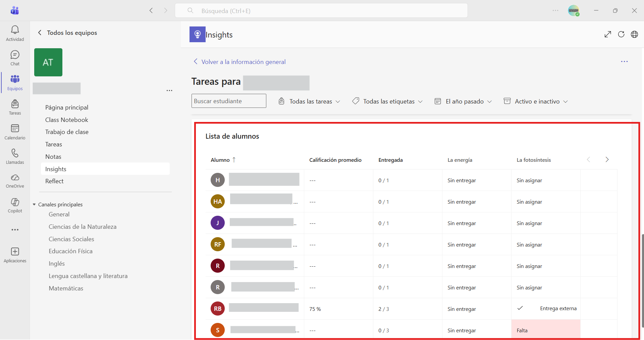Click the 75 % average grade cell
This screenshot has width=644, height=340.
pos(338,309)
